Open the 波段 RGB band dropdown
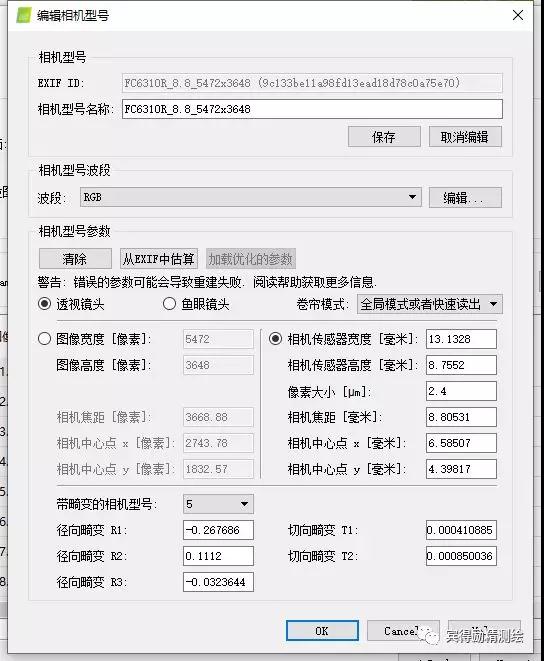 pos(250,197)
